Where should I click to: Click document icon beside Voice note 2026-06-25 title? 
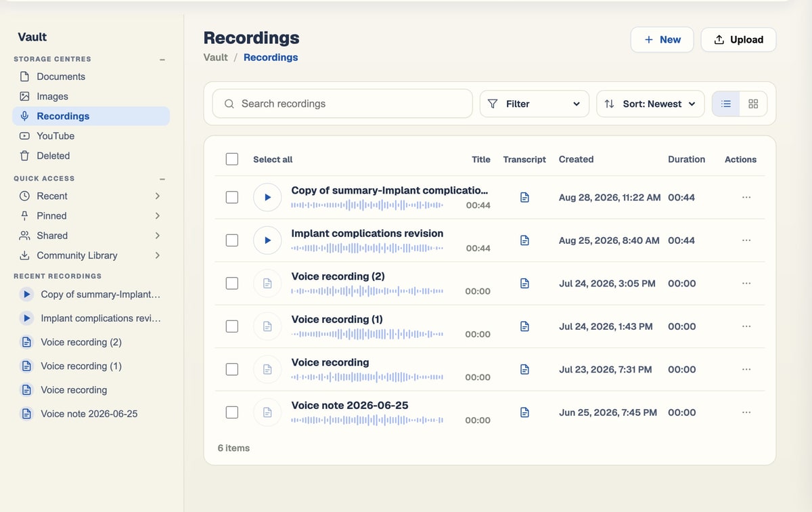[267, 412]
